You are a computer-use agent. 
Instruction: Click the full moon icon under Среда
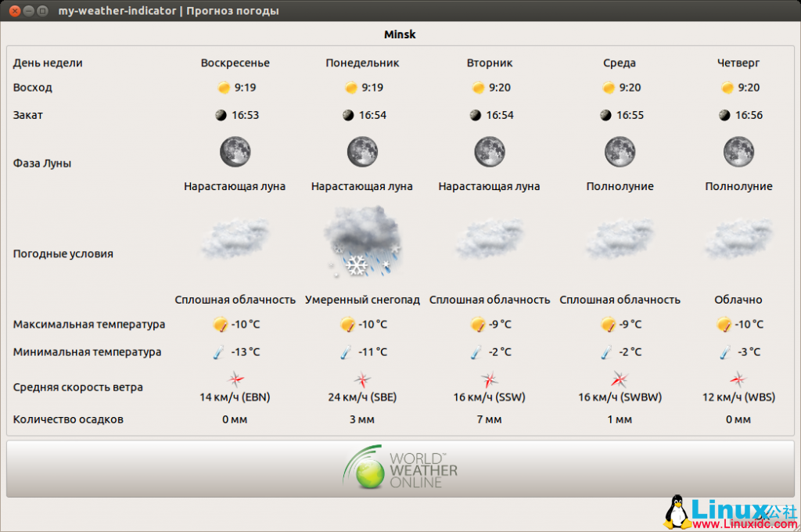tap(619, 151)
